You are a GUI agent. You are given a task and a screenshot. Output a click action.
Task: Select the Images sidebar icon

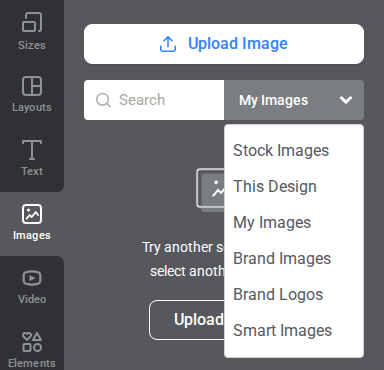[x=32, y=214]
